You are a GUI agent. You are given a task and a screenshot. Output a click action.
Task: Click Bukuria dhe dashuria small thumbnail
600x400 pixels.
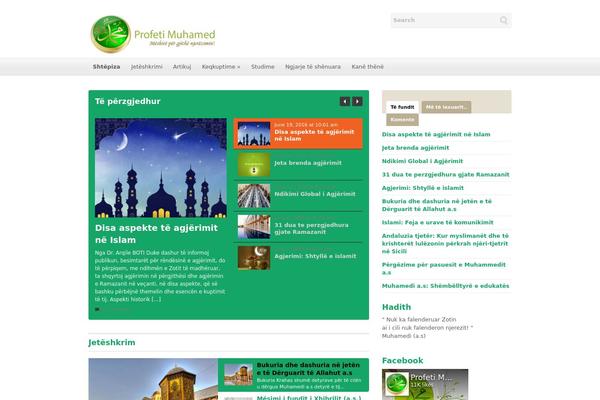click(x=238, y=374)
